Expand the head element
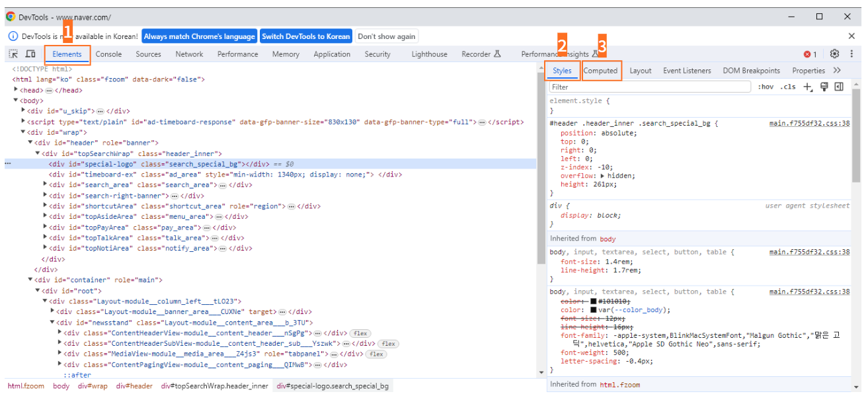 coord(16,90)
